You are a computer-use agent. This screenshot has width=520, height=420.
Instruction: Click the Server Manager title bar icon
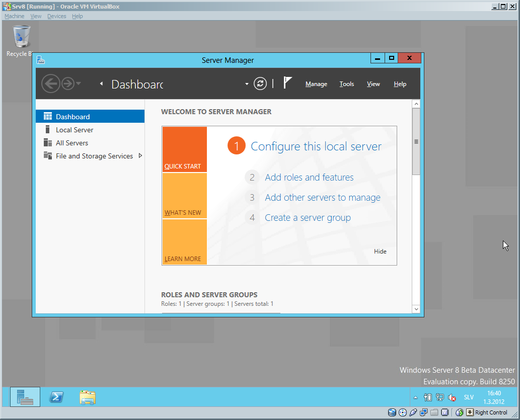[41, 60]
